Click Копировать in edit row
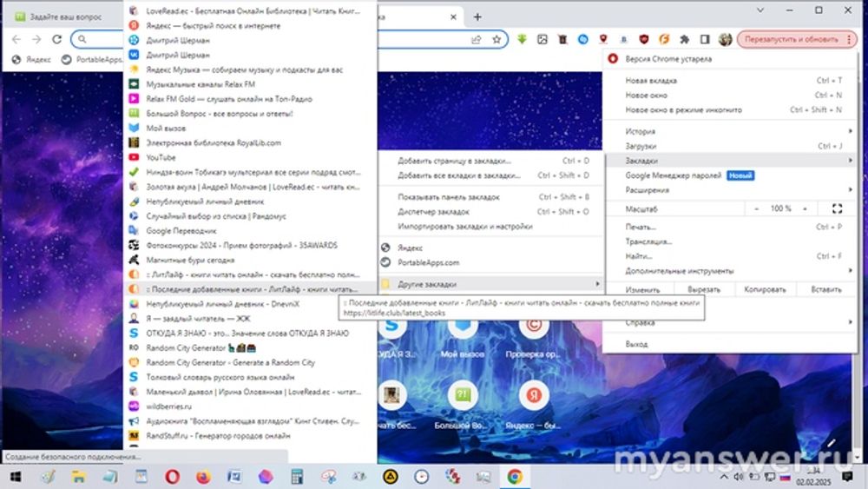Image resolution: width=868 pixels, height=489 pixels. (765, 289)
